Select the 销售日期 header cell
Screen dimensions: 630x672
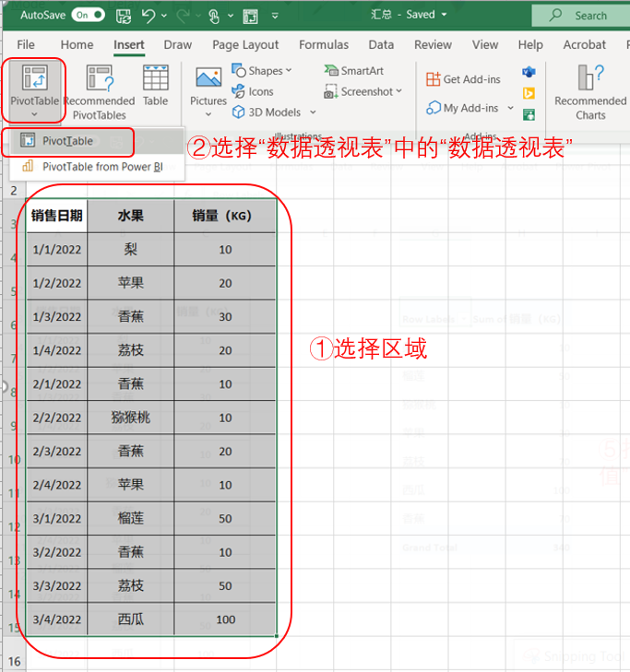[56, 216]
